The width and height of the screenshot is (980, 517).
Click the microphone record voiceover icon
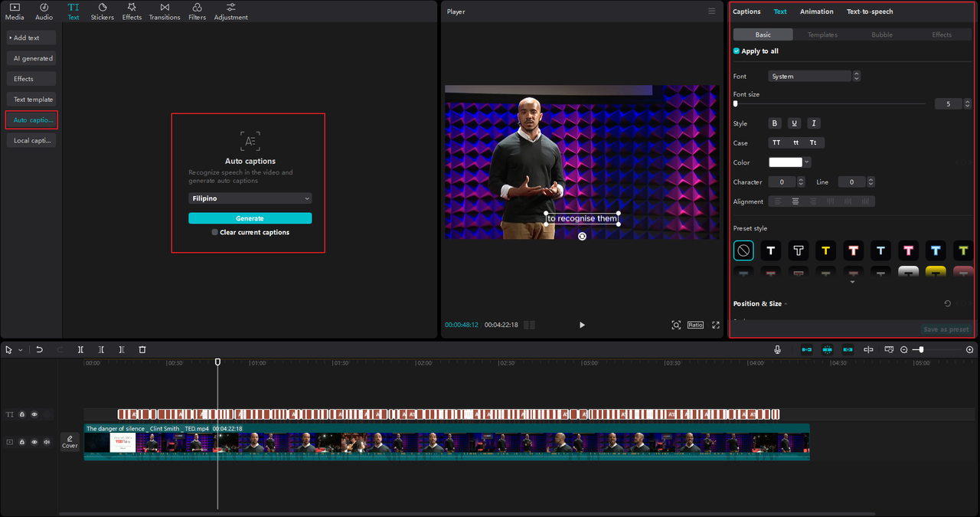(777, 349)
